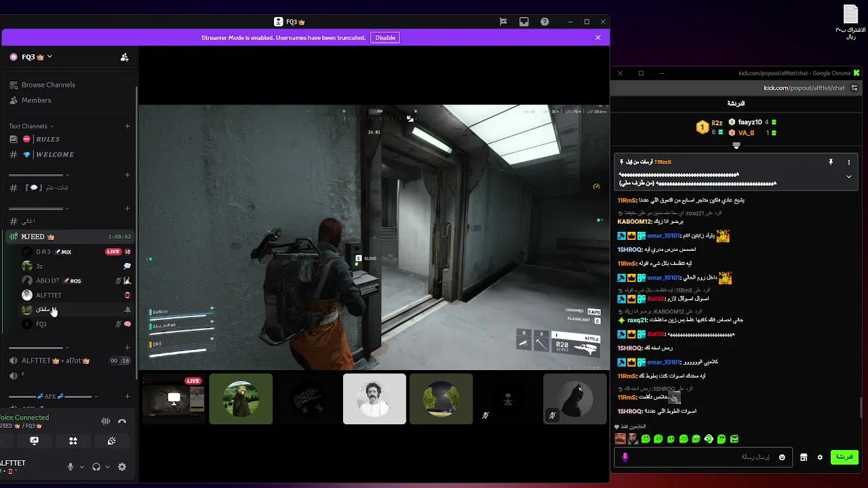Open the Members list
Viewport: 868px width, 488px height.
click(30, 100)
